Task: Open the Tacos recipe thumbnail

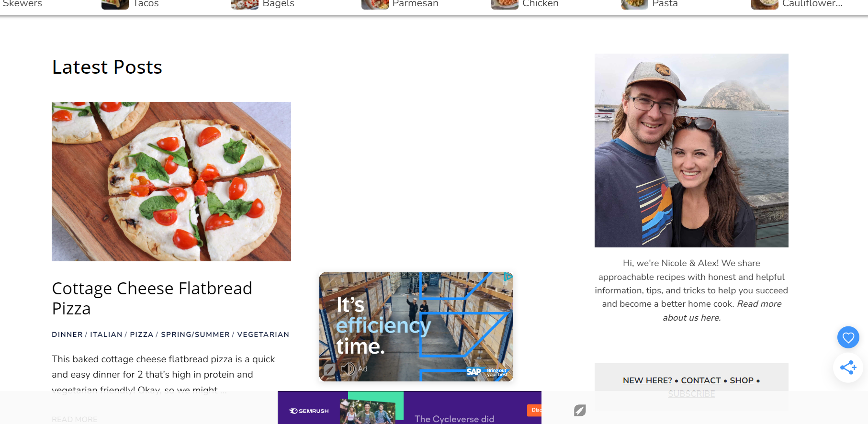Action: click(115, 4)
